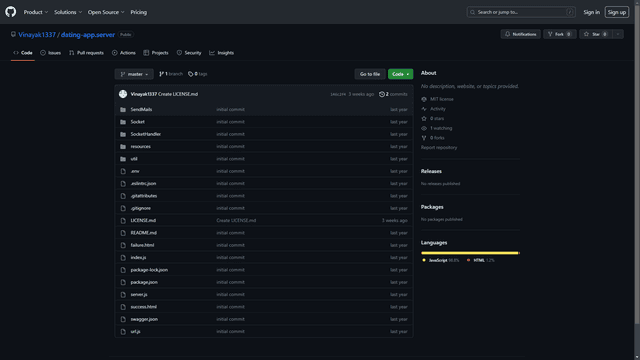Viewport: 640px width, 360px height.
Task: Open the dating-app.server repository link
Action: point(88,35)
